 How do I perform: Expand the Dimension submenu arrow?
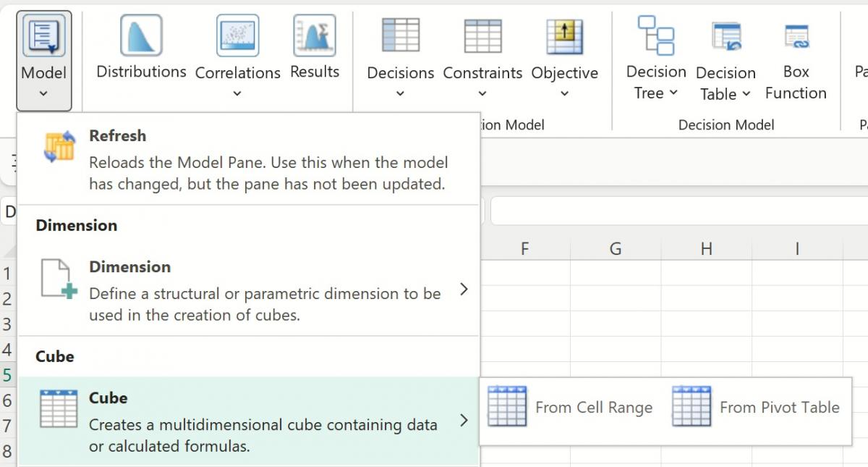(x=464, y=290)
